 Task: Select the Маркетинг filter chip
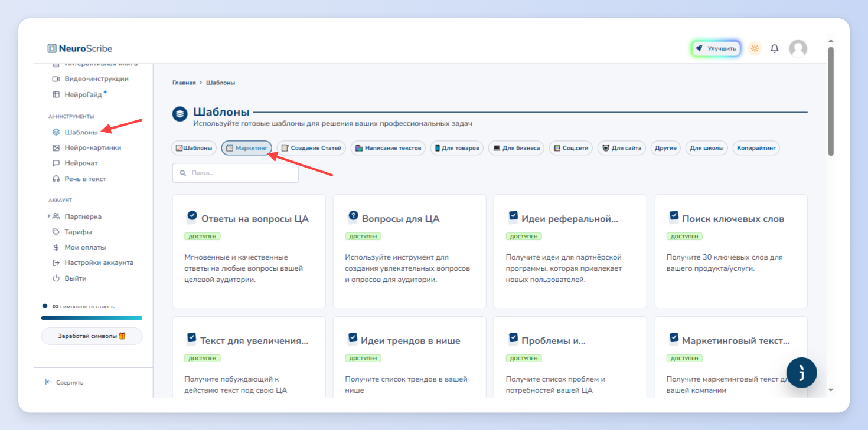[247, 148]
